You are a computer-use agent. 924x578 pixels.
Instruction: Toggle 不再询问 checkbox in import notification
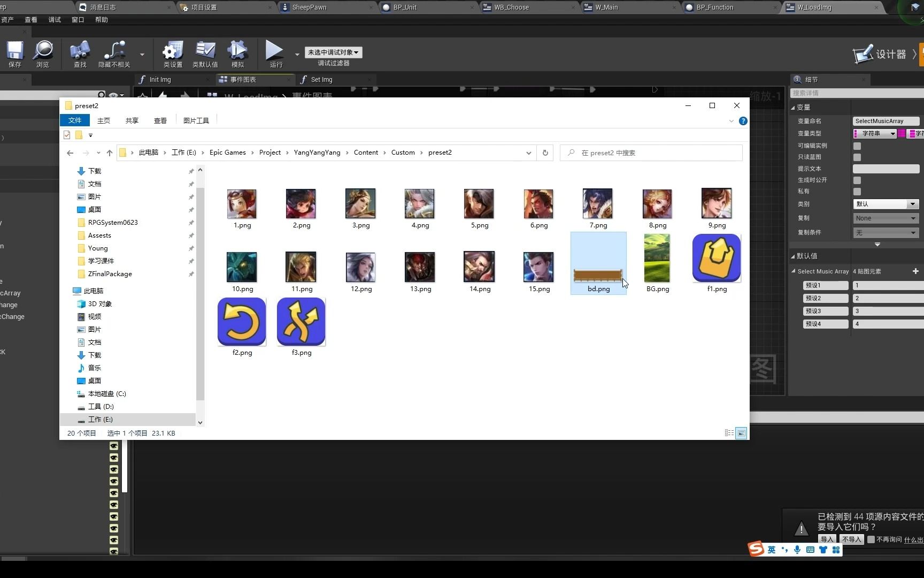tap(871, 539)
